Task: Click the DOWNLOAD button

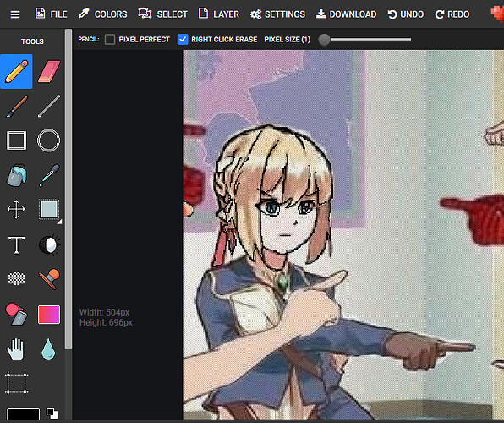Action: pos(346,14)
